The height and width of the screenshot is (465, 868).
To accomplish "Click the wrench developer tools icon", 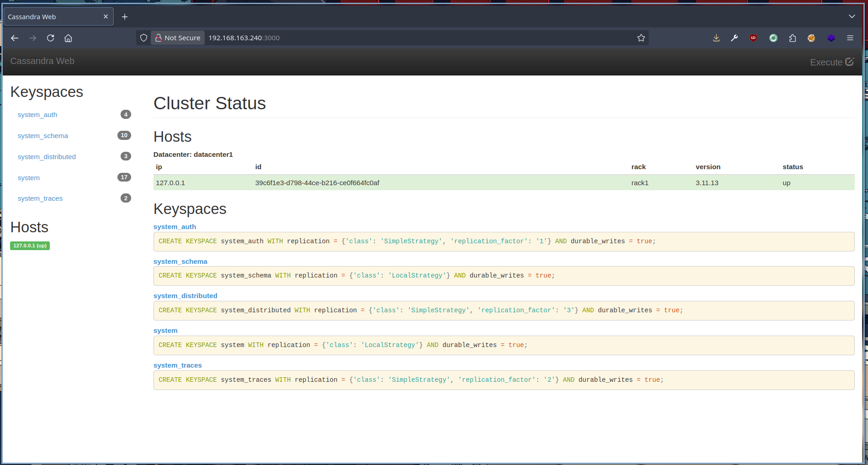I will coord(734,38).
